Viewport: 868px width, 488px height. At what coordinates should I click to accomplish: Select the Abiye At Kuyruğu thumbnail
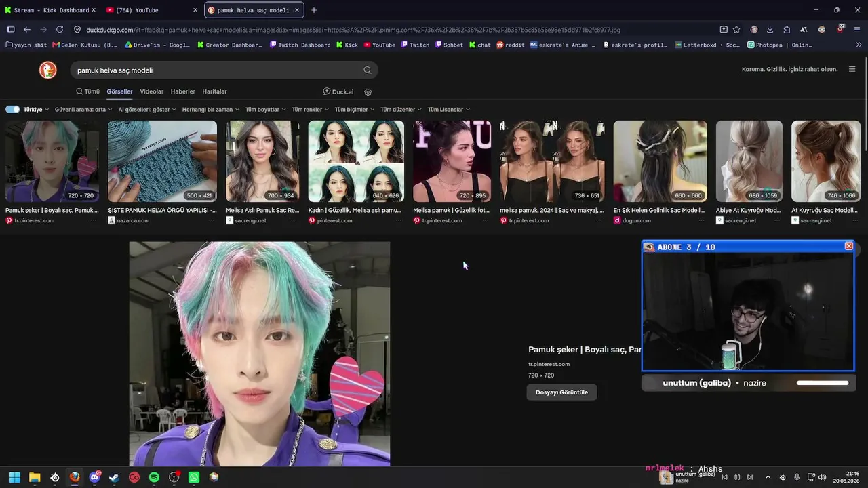pos(749,161)
